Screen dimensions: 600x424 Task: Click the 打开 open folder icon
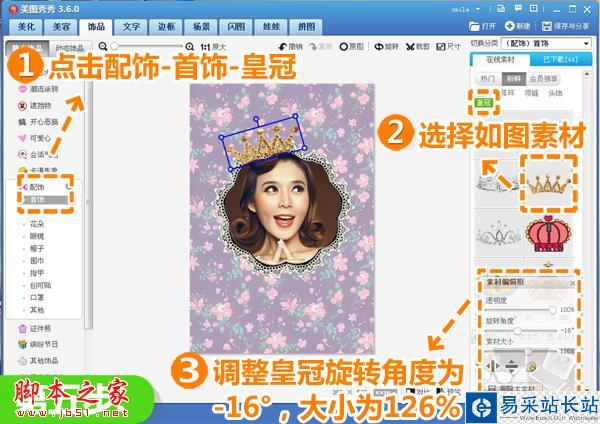474,26
